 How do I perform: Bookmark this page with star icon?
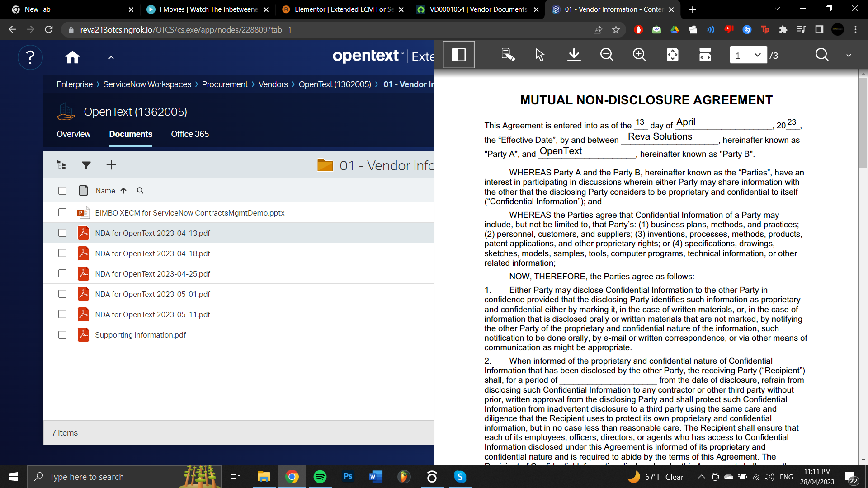click(x=616, y=30)
